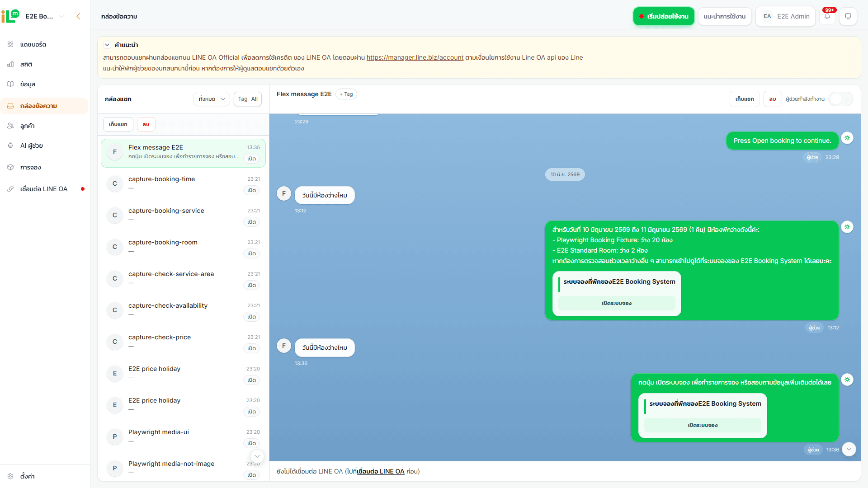Click เปิดระบบจอง in the 13:36 reply card
The height and width of the screenshot is (488, 868).
703,425
